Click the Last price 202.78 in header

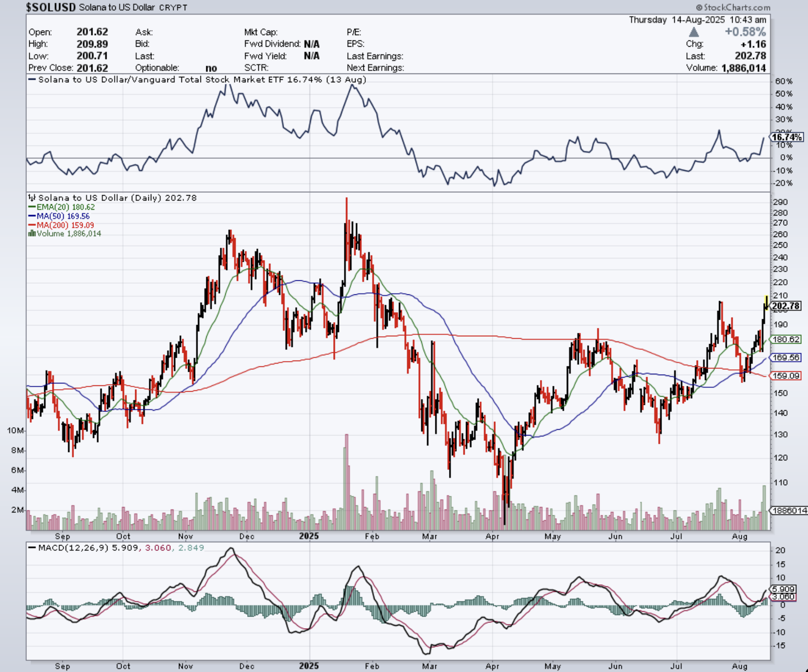[x=750, y=56]
